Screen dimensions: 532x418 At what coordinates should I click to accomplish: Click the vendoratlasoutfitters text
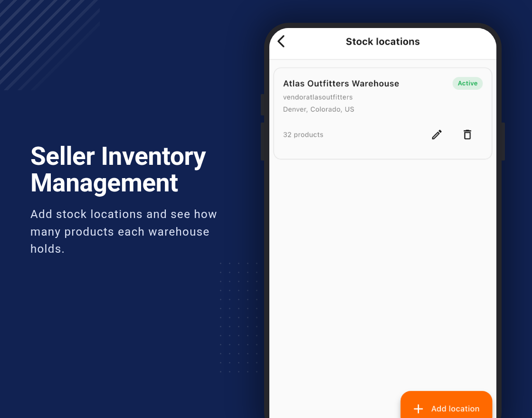pos(318,97)
